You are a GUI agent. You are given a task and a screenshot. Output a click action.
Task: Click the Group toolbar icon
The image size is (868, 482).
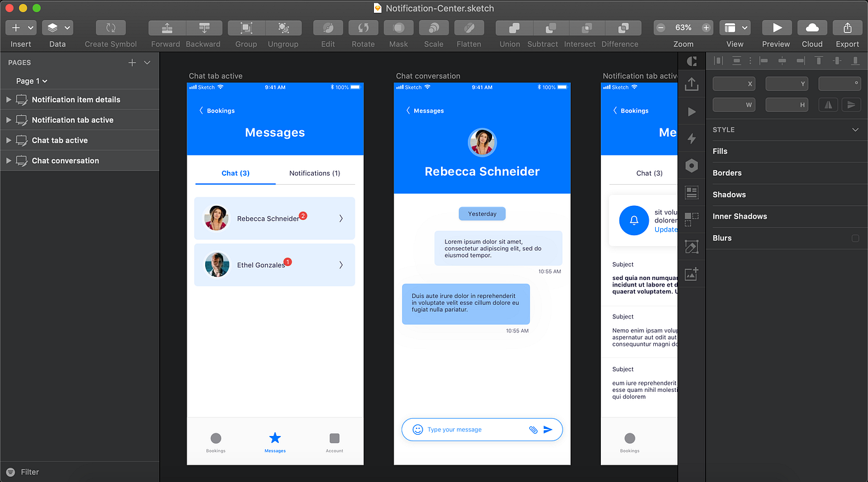click(246, 27)
